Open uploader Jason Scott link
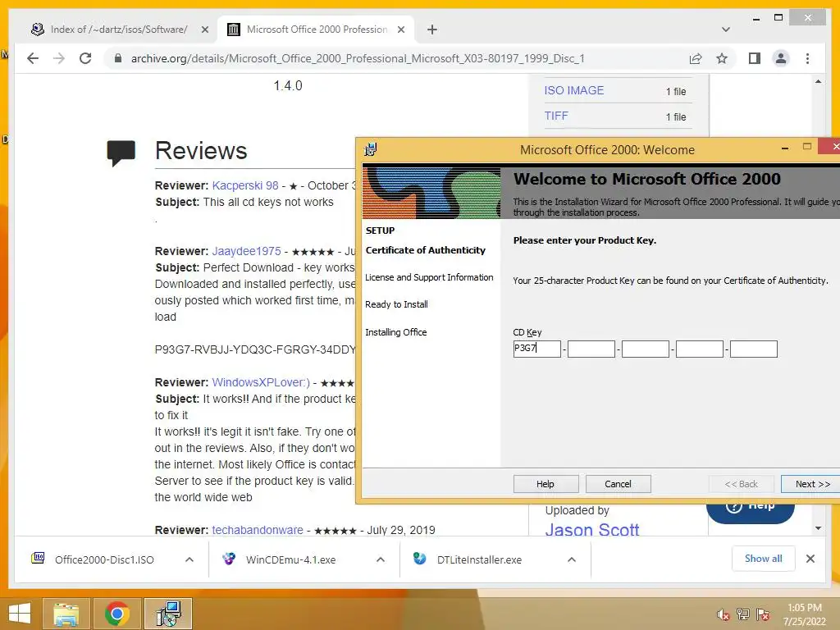Image resolution: width=840 pixels, height=630 pixels. click(x=592, y=529)
